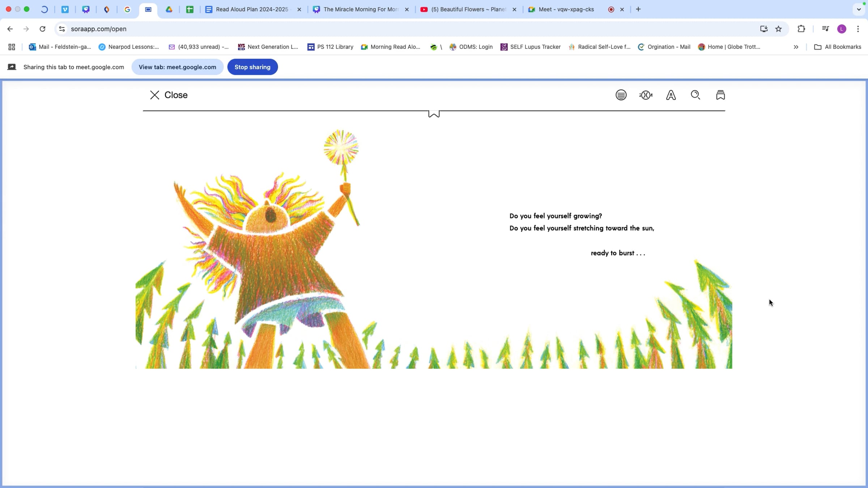
Task: Stop sharing this tab
Action: [x=252, y=67]
